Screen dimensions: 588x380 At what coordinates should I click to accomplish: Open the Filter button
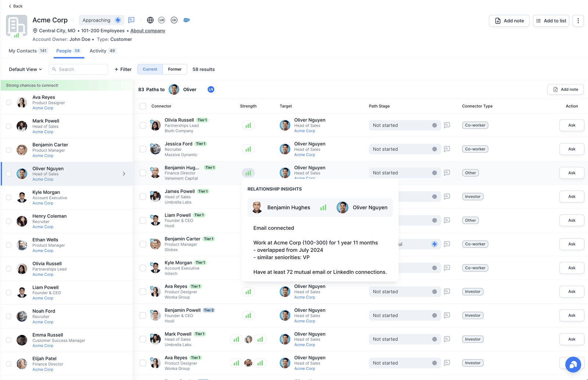[x=123, y=69]
